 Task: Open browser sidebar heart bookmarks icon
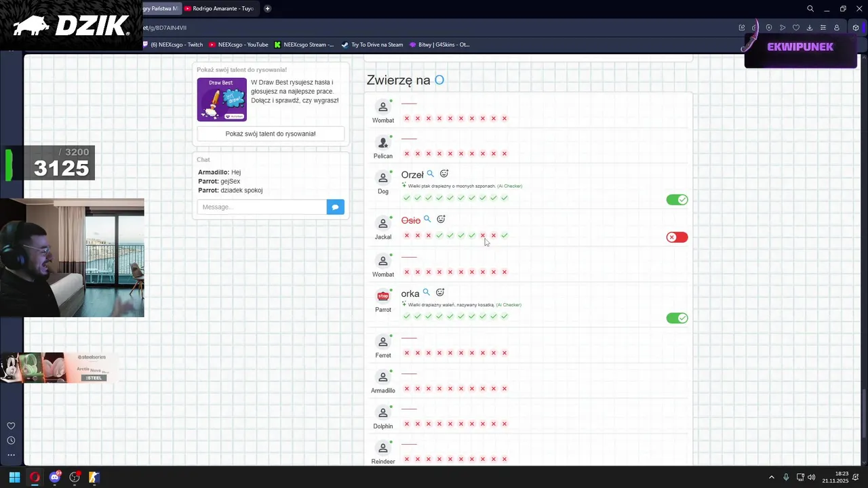tap(11, 426)
